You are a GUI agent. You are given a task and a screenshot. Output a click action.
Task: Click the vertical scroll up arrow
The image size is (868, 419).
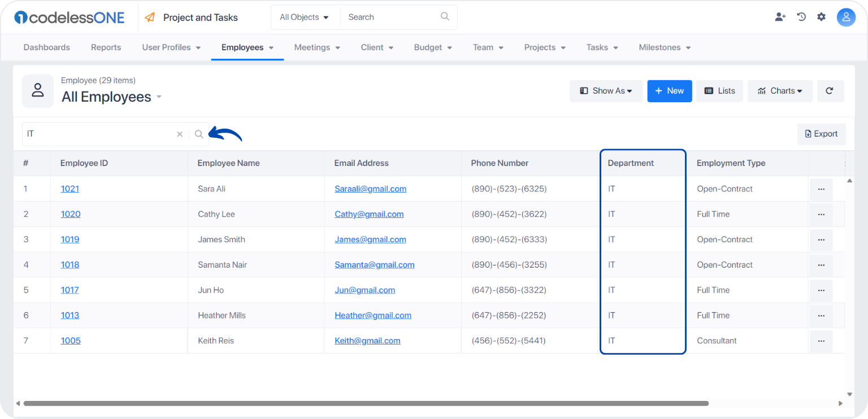[x=849, y=181]
